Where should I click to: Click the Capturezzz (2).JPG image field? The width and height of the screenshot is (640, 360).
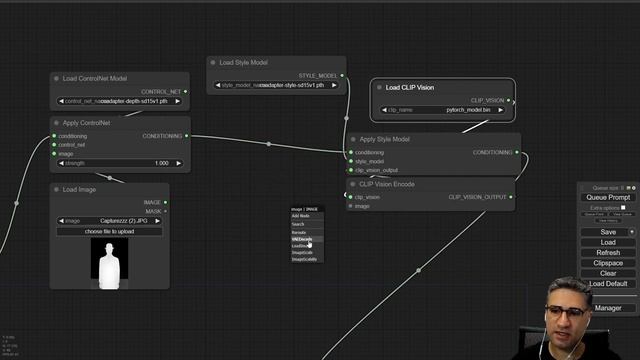click(109, 221)
